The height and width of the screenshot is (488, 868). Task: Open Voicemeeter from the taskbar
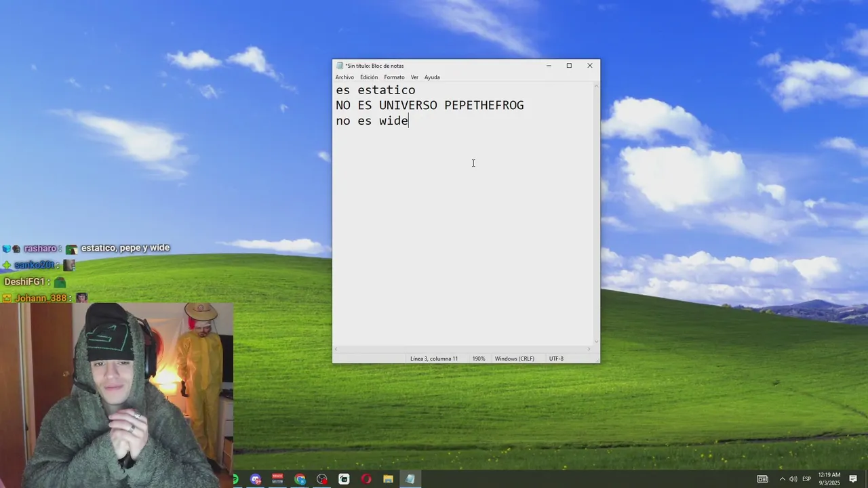click(x=277, y=479)
